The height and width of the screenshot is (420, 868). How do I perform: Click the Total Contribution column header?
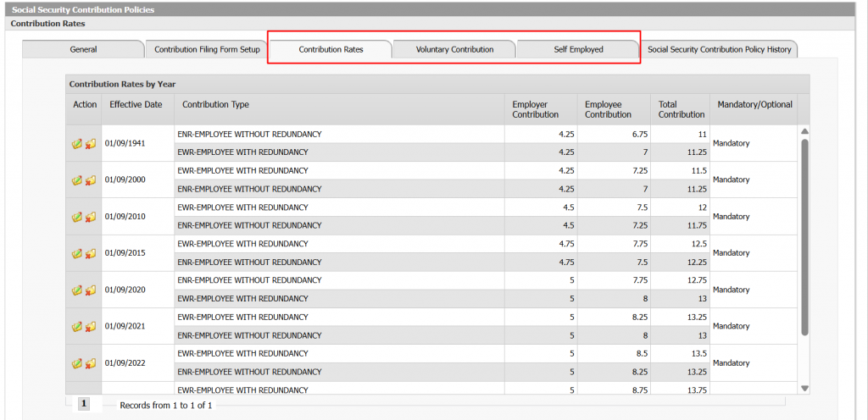pos(682,109)
